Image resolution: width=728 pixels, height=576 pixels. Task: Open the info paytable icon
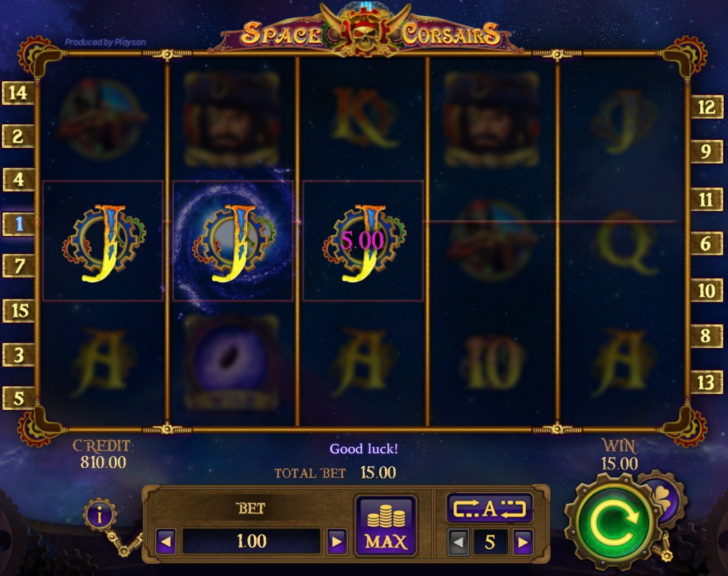(100, 516)
